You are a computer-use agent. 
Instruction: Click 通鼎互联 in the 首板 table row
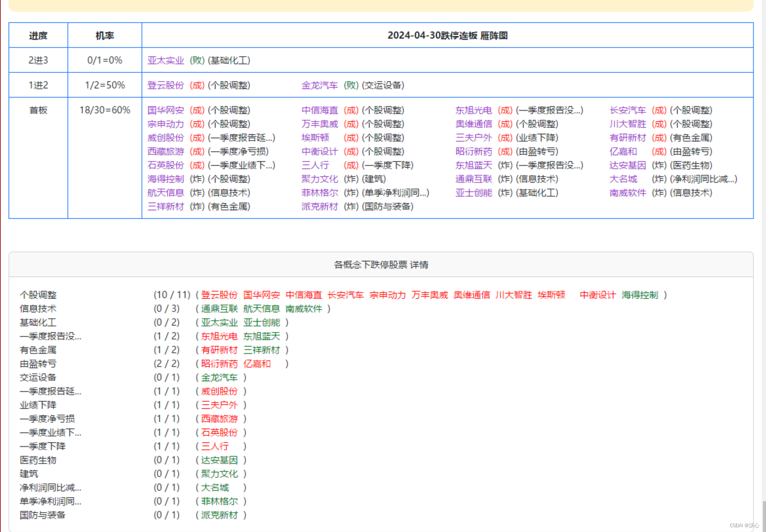pyautogui.click(x=474, y=179)
